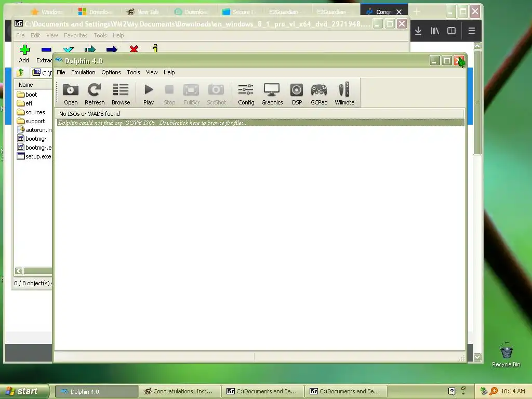Image resolution: width=532 pixels, height=399 pixels.
Task: Click the 7-Zip horizontal scrollbar left arrow
Action: click(x=19, y=271)
